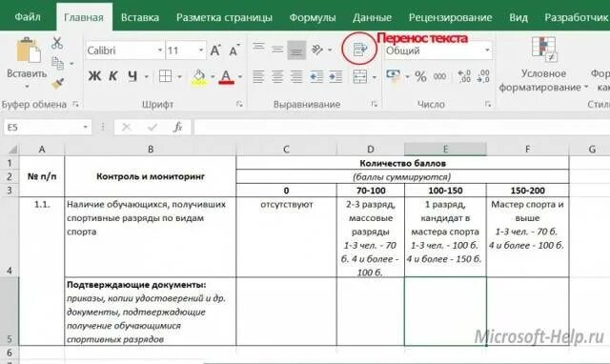Open the Шрифт group dialog launcher
This screenshot has width=610, height=364.
[x=239, y=104]
